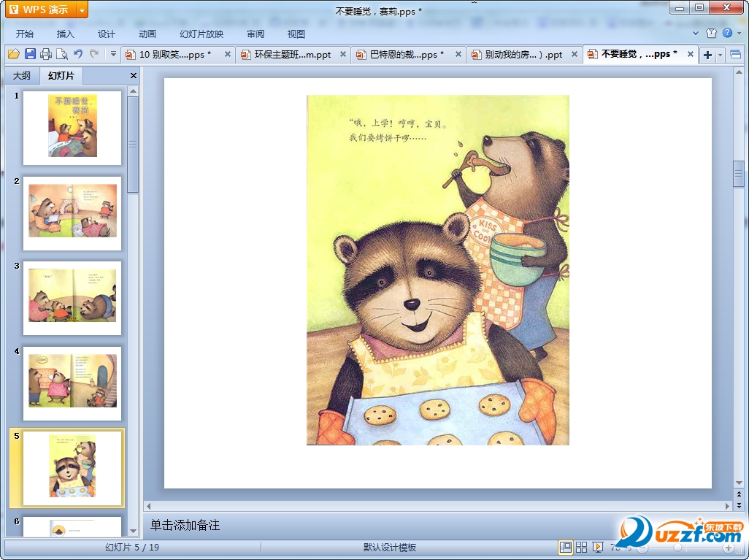The height and width of the screenshot is (560, 749).
Task: Select the 幻灯片 slides pane tab
Action: point(61,75)
